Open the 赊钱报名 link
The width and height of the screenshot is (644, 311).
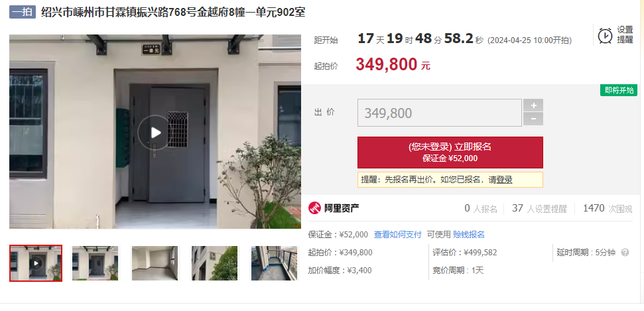469,235
